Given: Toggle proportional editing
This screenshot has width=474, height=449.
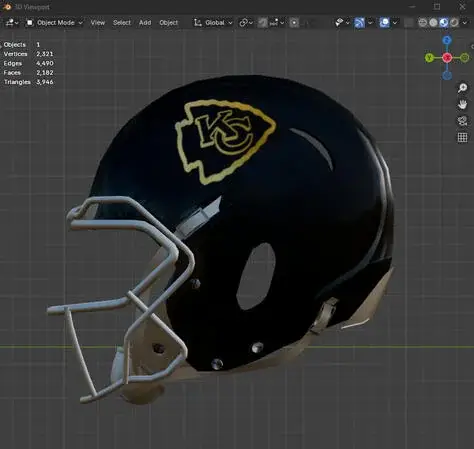Looking at the screenshot, I should point(294,23).
